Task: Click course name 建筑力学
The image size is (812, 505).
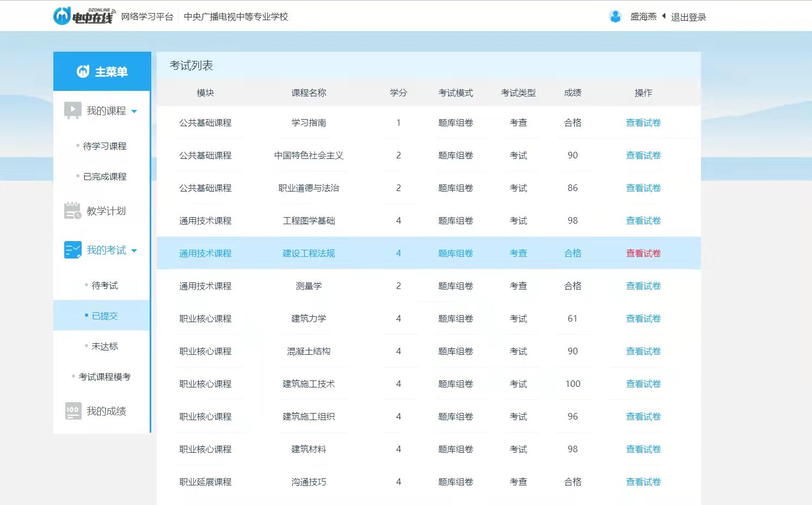Action: 309,318
